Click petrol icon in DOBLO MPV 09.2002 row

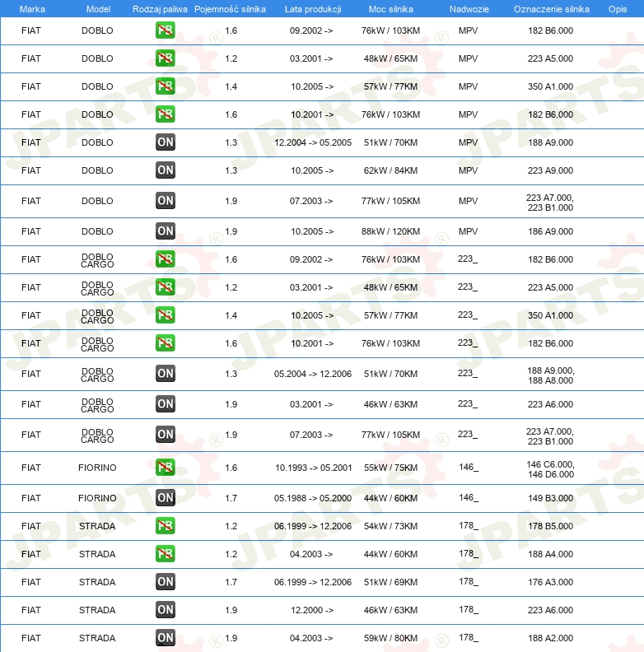(166, 30)
